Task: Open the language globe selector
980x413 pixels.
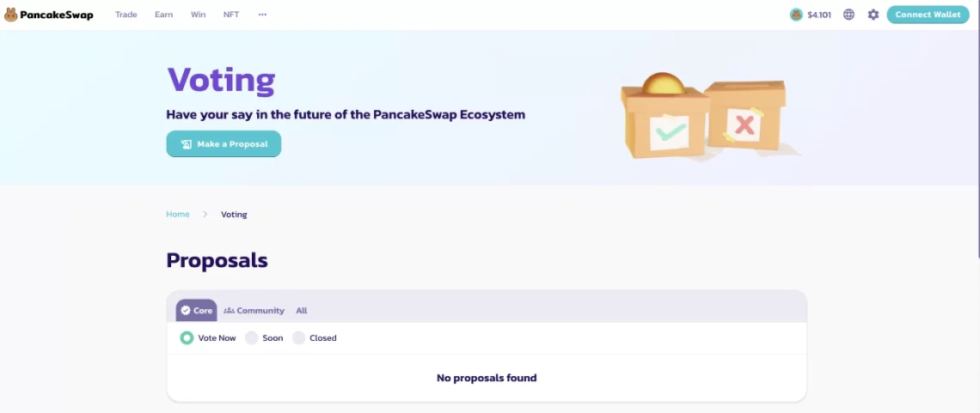Action: [848, 15]
